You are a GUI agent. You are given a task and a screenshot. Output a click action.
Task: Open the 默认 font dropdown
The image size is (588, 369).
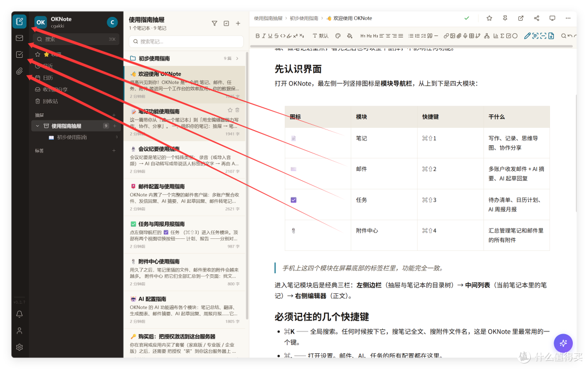(x=321, y=36)
